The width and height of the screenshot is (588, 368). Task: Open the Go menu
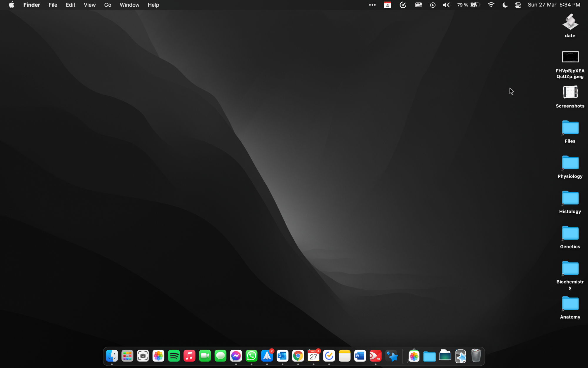[108, 5]
